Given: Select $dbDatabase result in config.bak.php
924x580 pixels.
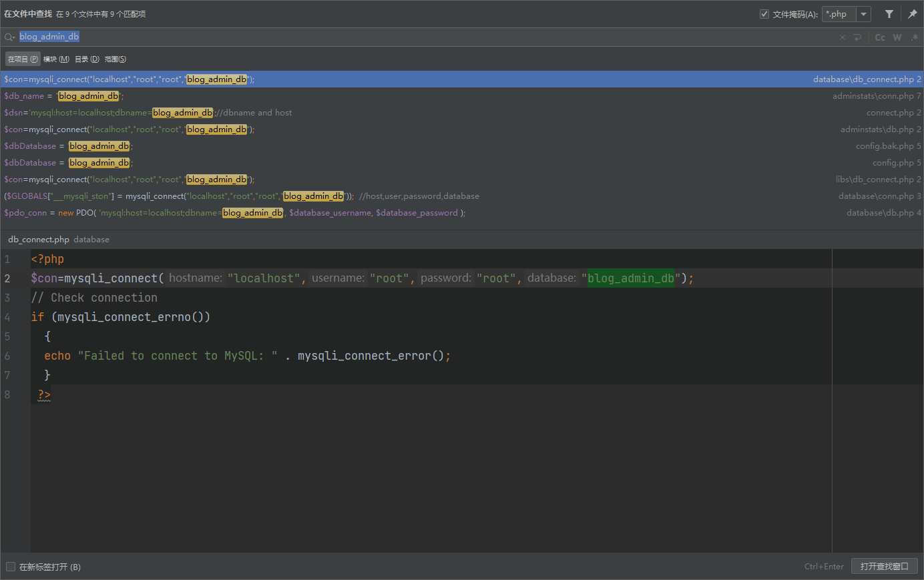Looking at the screenshot, I should (462, 146).
